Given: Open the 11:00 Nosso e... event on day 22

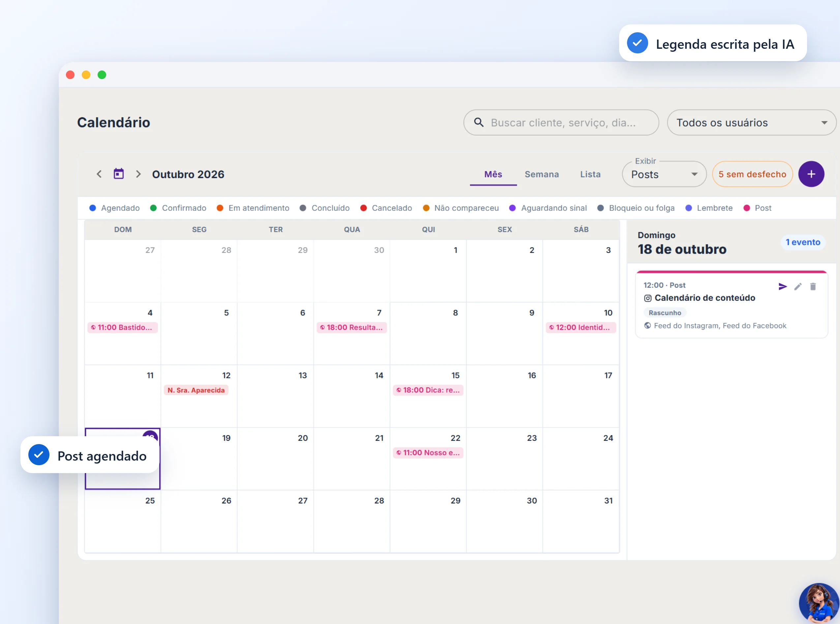Looking at the screenshot, I should (428, 452).
